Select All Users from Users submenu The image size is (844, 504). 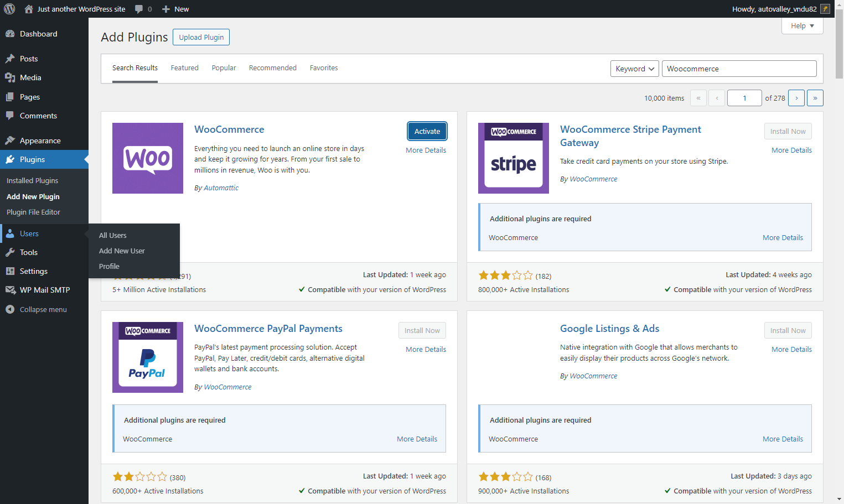pyautogui.click(x=113, y=235)
